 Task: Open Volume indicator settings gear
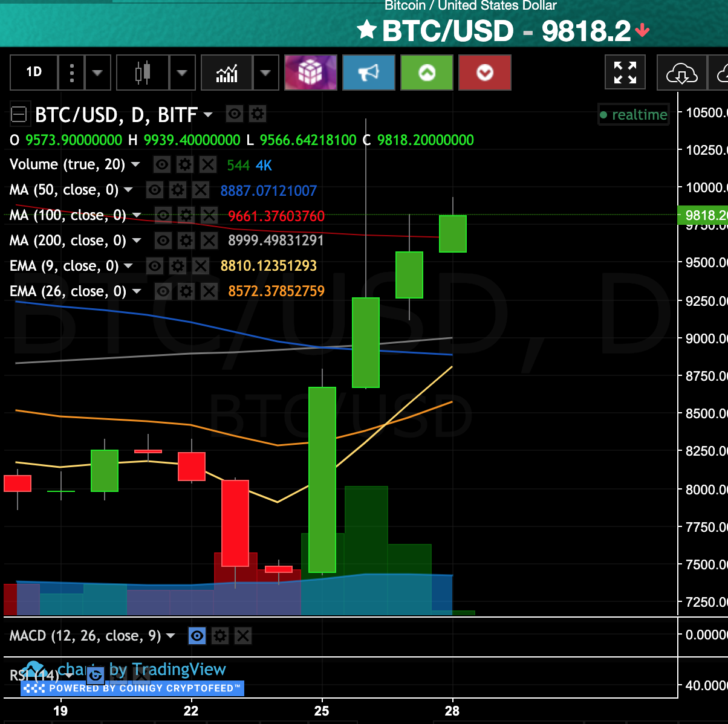pyautogui.click(x=184, y=164)
